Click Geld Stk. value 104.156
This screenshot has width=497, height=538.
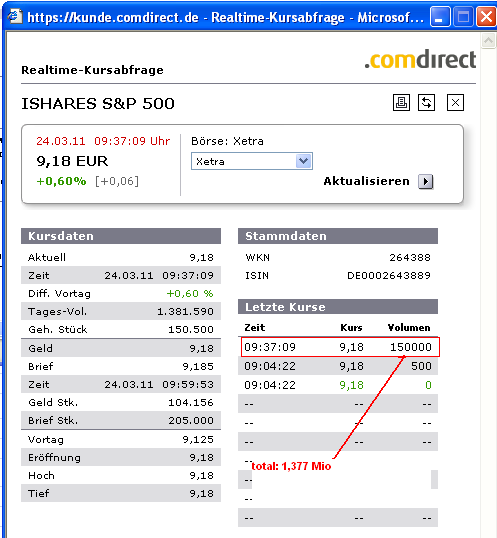(191, 402)
